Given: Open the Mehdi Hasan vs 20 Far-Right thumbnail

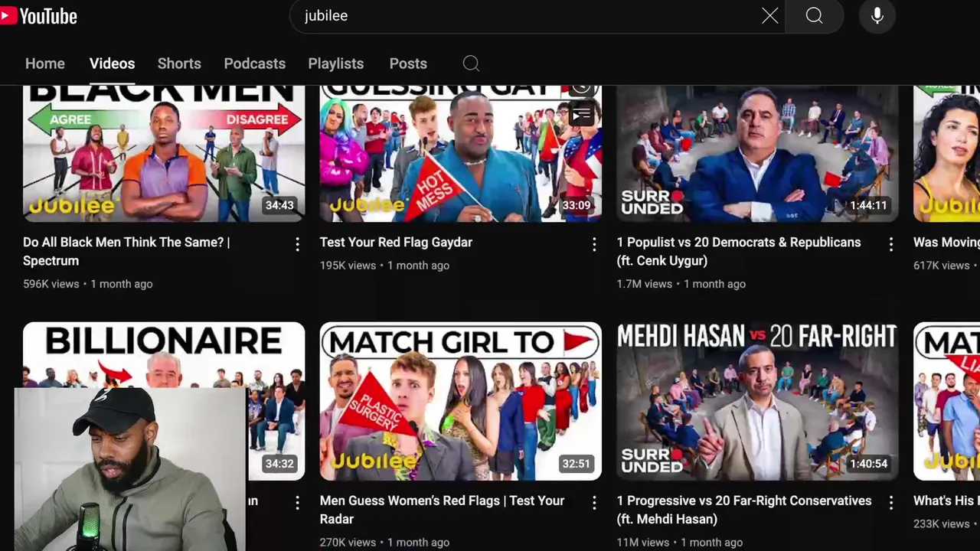Looking at the screenshot, I should 757,401.
